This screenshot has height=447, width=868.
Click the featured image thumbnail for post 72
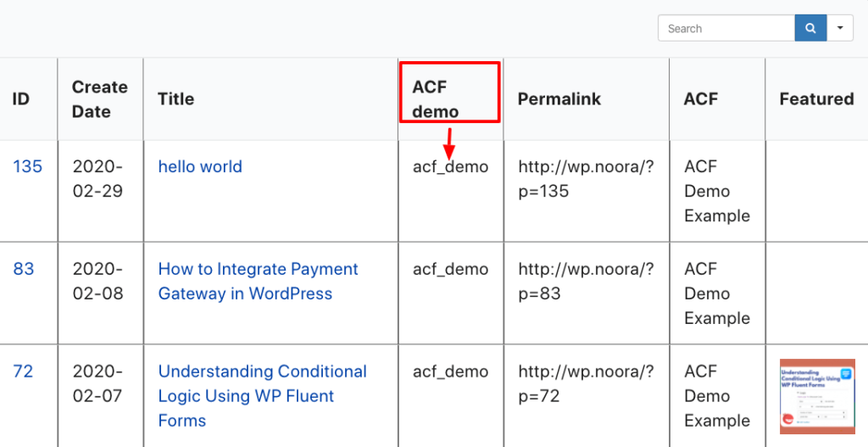click(x=817, y=396)
